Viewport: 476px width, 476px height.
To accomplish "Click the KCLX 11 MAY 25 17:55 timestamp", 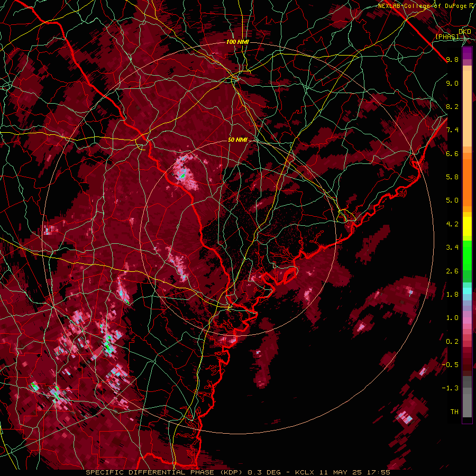I will 343,472.
